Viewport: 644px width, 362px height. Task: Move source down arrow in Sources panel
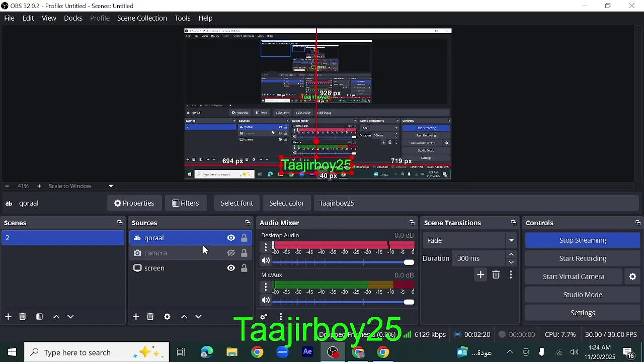198,317
